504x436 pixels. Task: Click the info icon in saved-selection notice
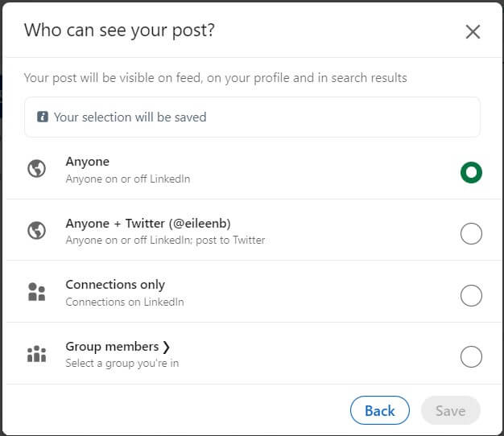(x=43, y=117)
